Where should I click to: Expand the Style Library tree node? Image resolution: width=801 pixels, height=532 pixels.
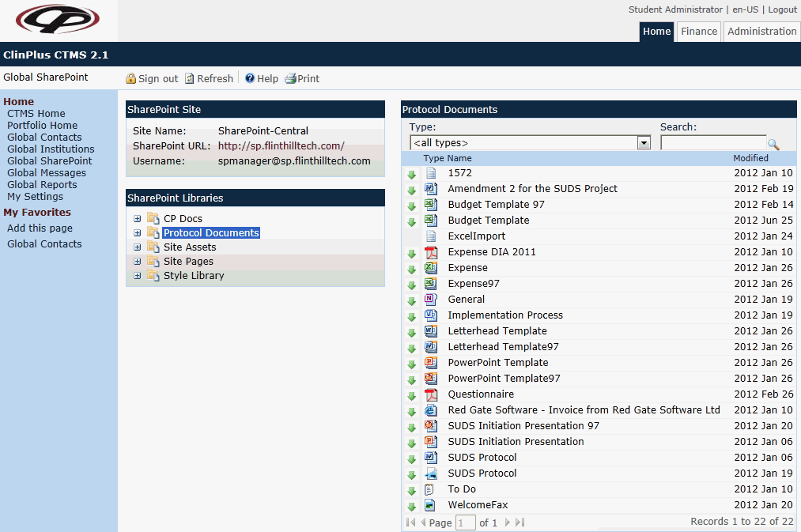coord(138,276)
